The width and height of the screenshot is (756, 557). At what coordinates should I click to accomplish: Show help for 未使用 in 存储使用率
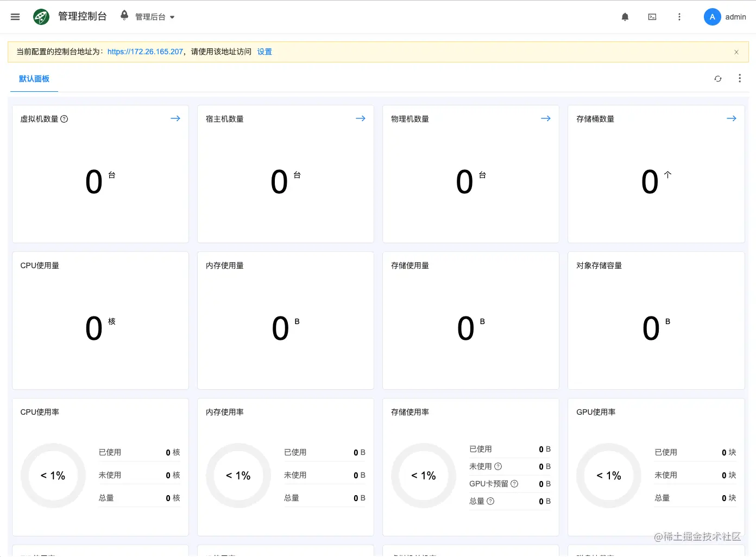498,466
